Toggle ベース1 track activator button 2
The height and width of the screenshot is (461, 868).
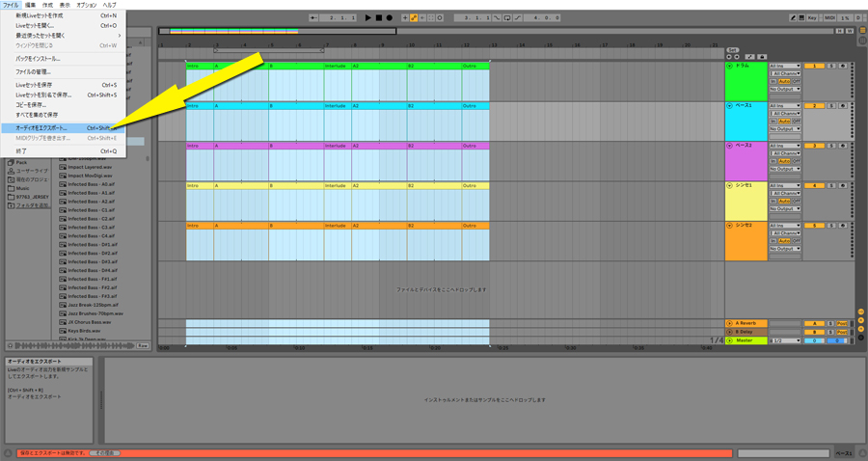[x=814, y=106]
